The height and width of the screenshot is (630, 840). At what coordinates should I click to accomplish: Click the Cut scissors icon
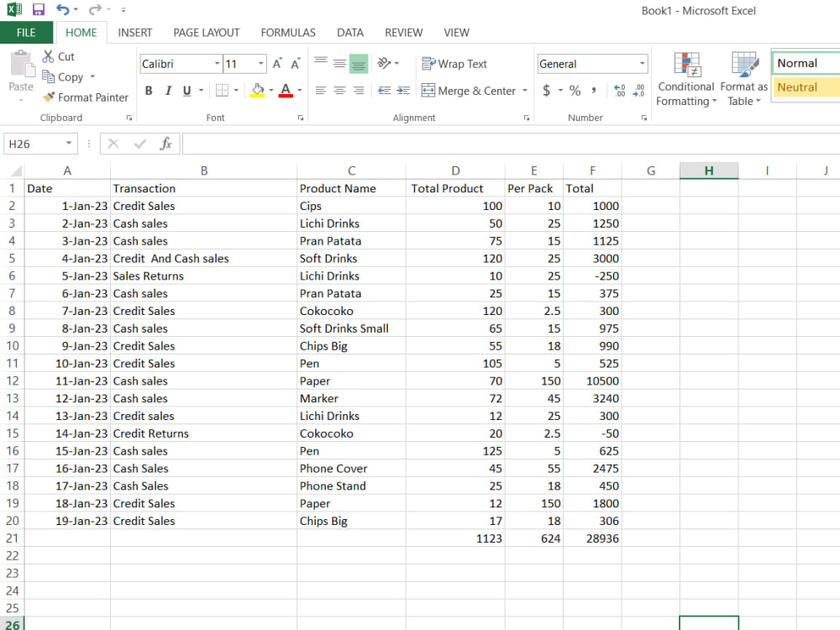(48, 56)
